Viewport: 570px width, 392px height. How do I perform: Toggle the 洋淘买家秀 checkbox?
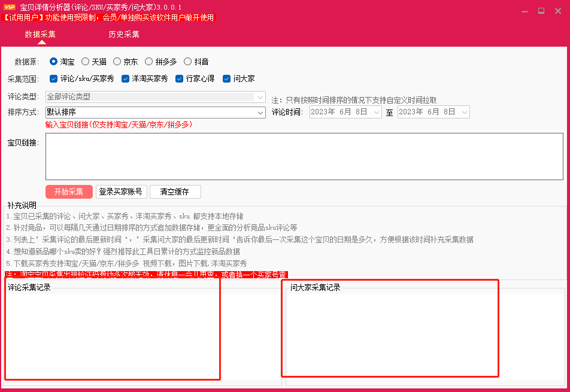pos(145,78)
